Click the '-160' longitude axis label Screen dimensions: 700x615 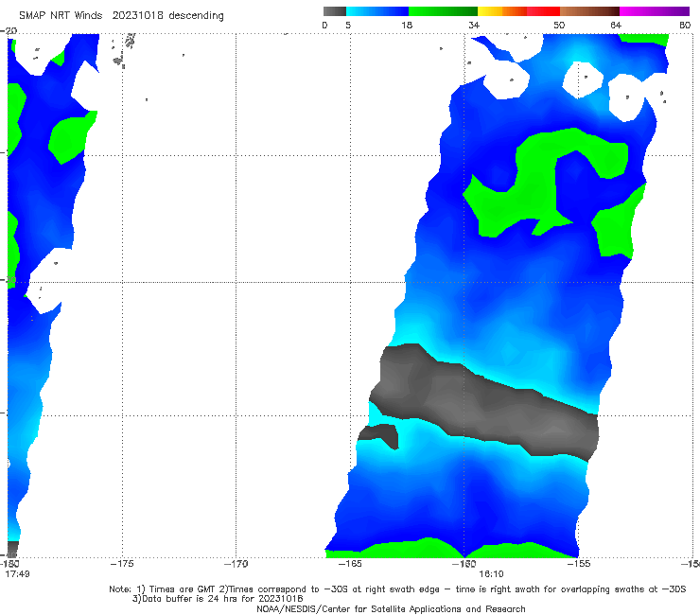464,564
